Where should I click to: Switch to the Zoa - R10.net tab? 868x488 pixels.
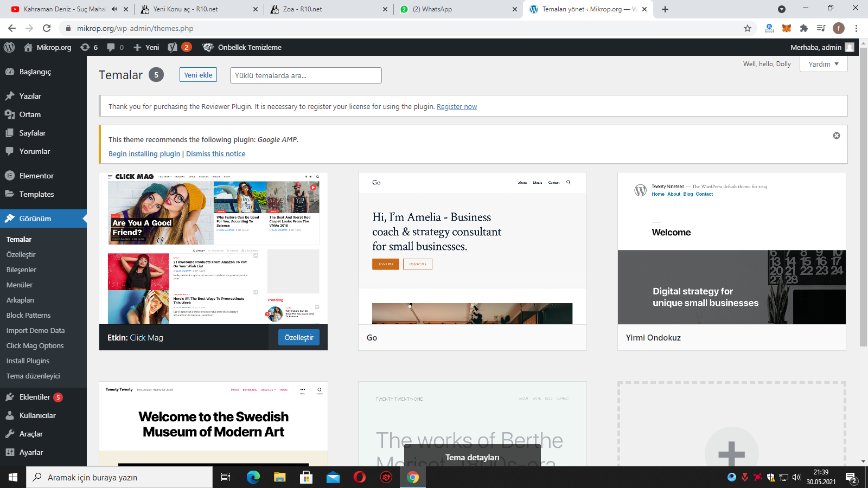(x=329, y=9)
